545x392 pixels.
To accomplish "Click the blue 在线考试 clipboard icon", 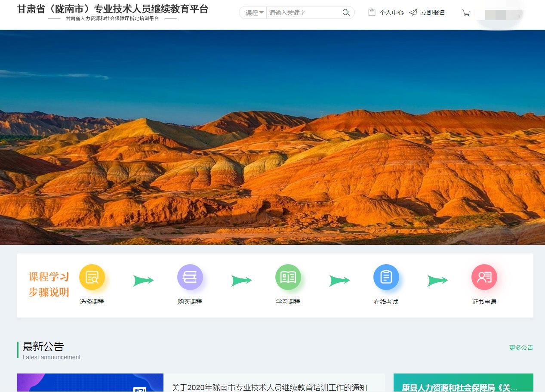I will click(386, 277).
